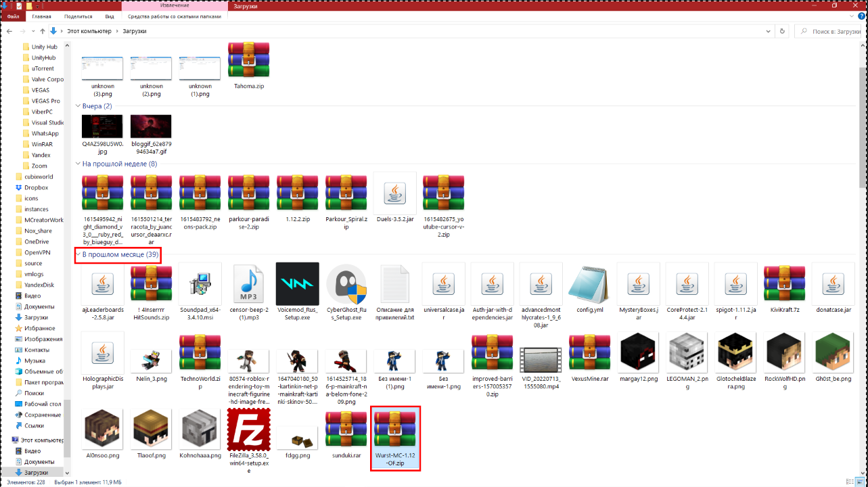
Task: Open the Музыка folder in the sidebar
Action: point(35,361)
